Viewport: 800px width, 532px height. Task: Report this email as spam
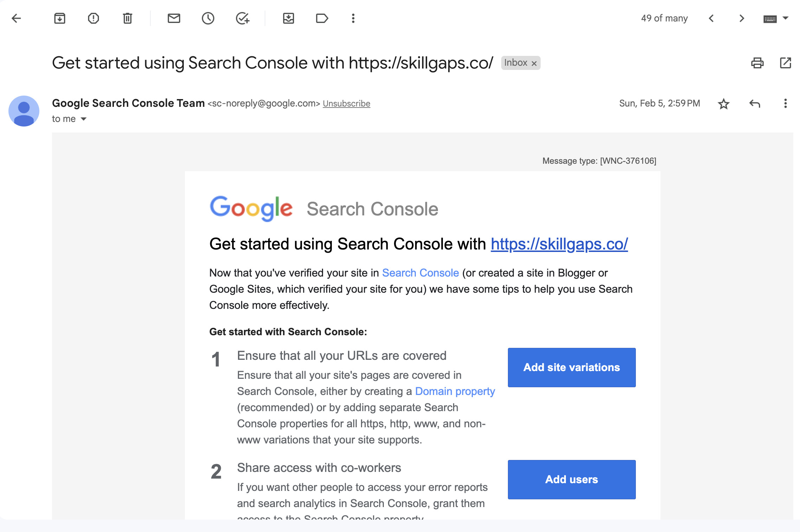click(93, 18)
